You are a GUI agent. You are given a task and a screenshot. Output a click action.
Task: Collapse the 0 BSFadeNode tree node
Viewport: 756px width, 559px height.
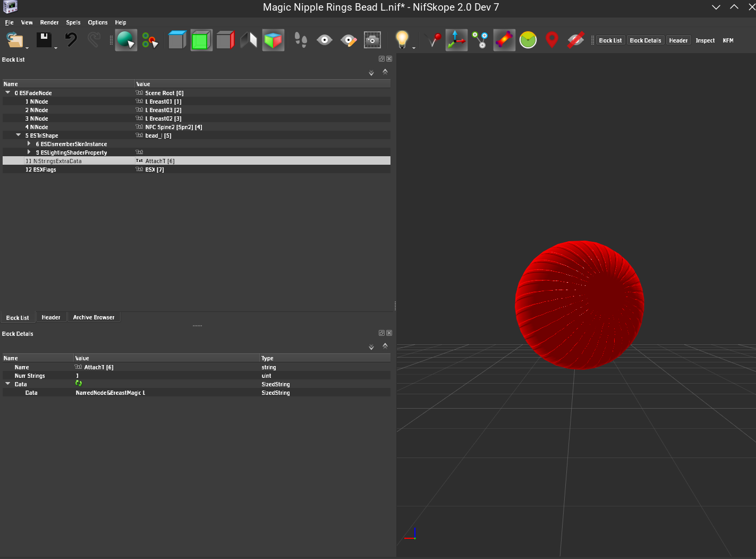point(8,92)
